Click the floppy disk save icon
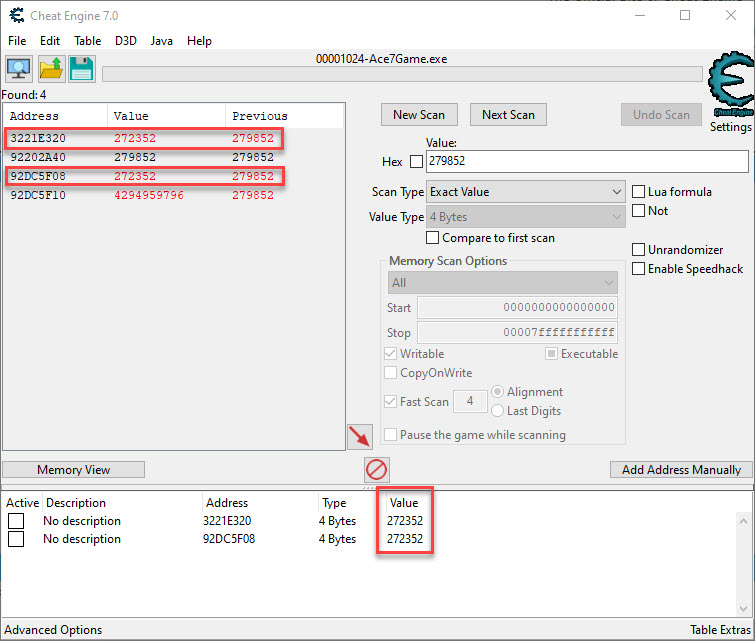 [81, 69]
